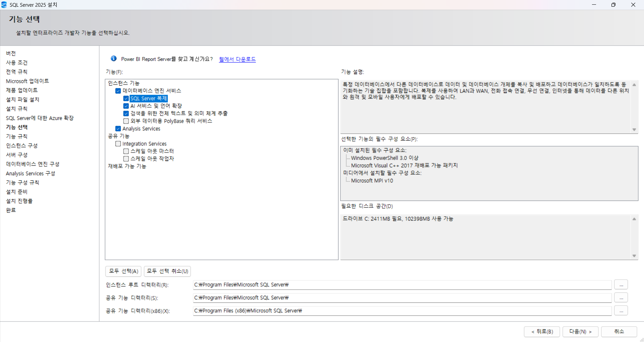Viewport: 644px width, 342px height.
Task: Select the 설치 진행률 sidebar step
Action: coord(19,201)
